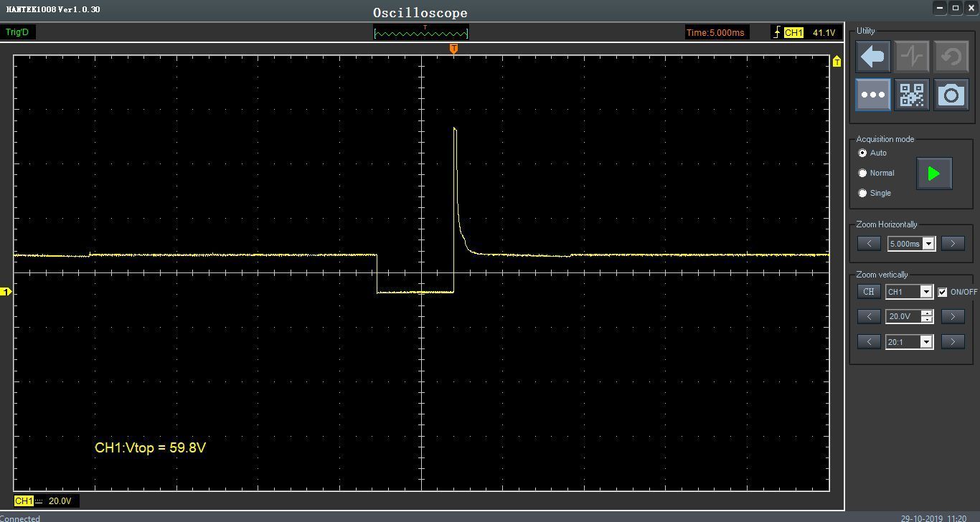Click the rising edge trigger icon

[x=777, y=33]
